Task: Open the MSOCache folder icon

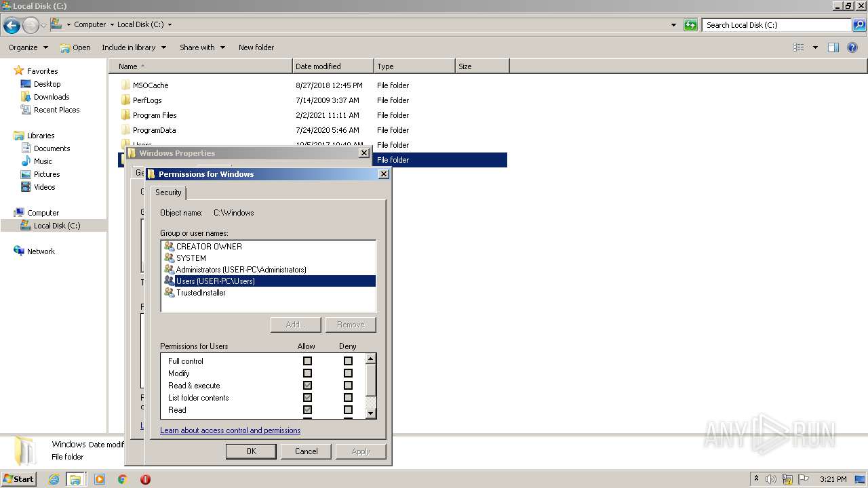Action: [125, 85]
